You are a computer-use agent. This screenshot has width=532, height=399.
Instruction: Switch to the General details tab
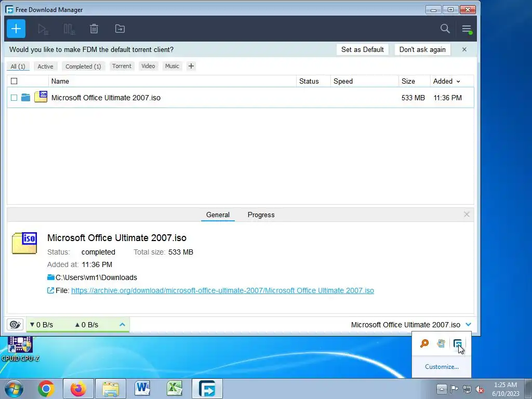tap(218, 215)
